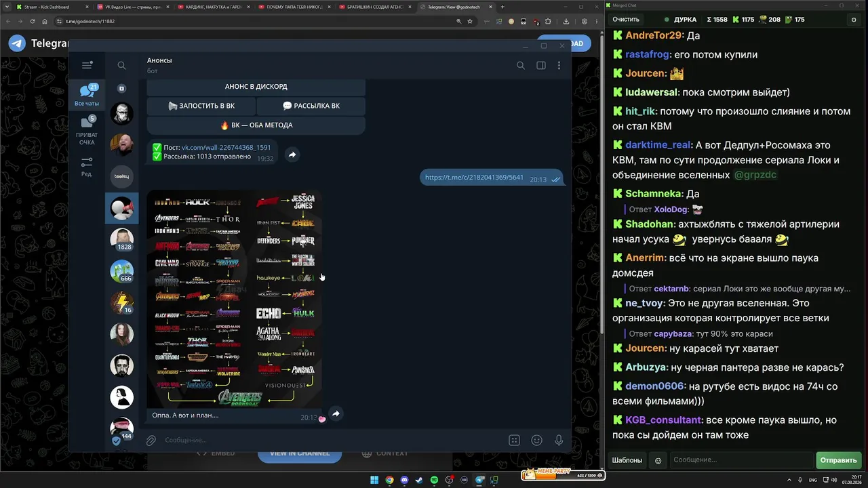Click username 'darktime_real' in chat
868x488 pixels.
(658, 145)
